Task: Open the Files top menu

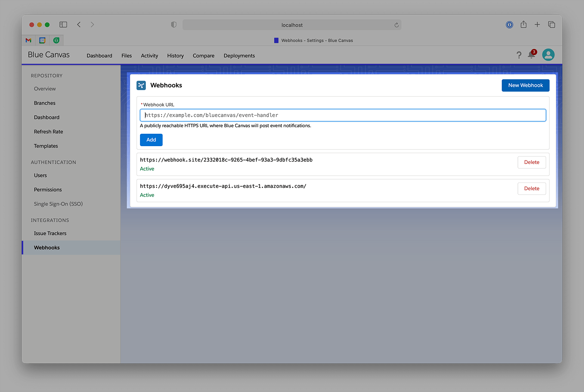Action: [126, 56]
